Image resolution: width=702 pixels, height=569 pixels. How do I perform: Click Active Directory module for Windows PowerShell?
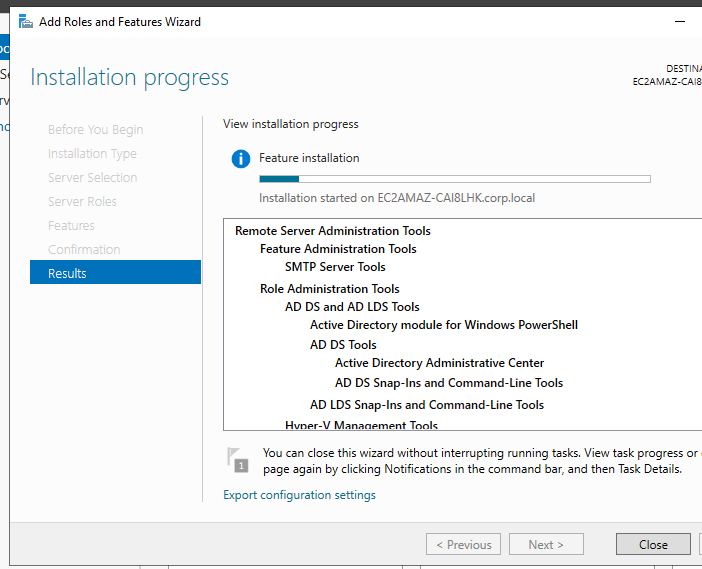point(444,325)
